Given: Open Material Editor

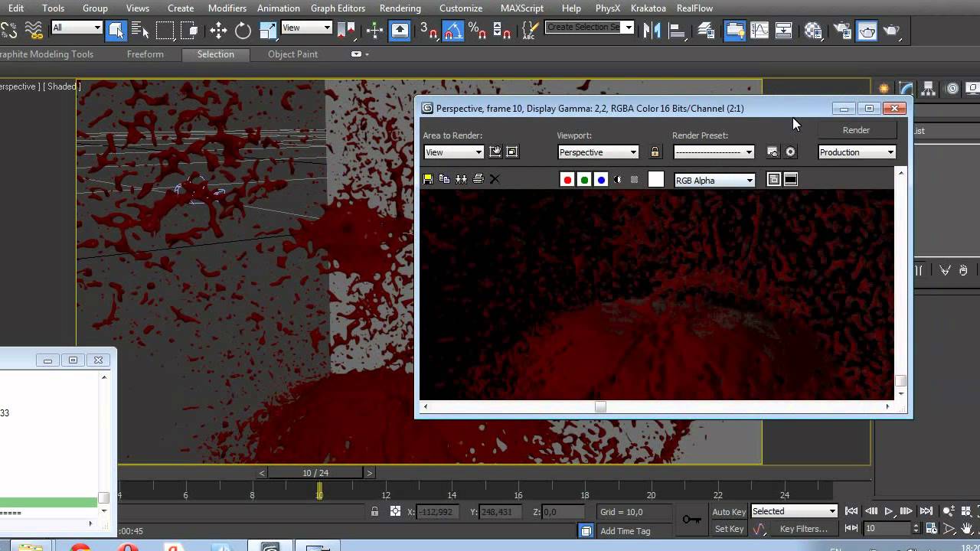Looking at the screenshot, I should [x=813, y=30].
